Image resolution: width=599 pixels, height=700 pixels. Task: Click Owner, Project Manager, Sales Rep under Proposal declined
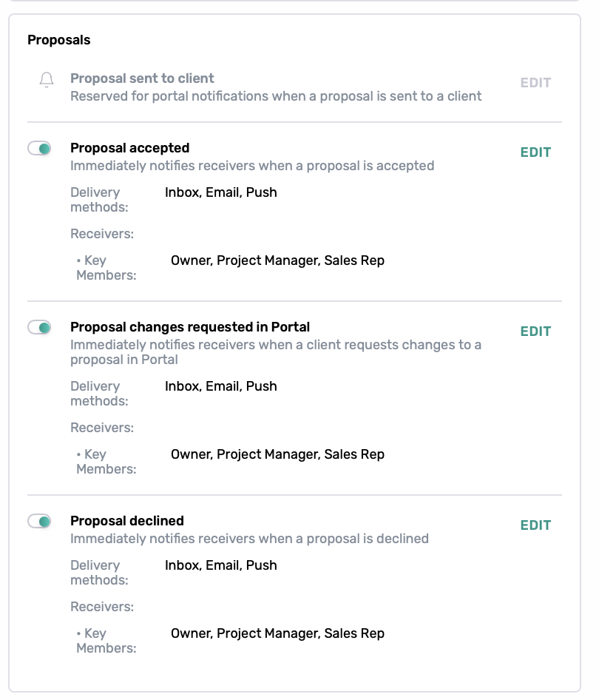pos(277,633)
